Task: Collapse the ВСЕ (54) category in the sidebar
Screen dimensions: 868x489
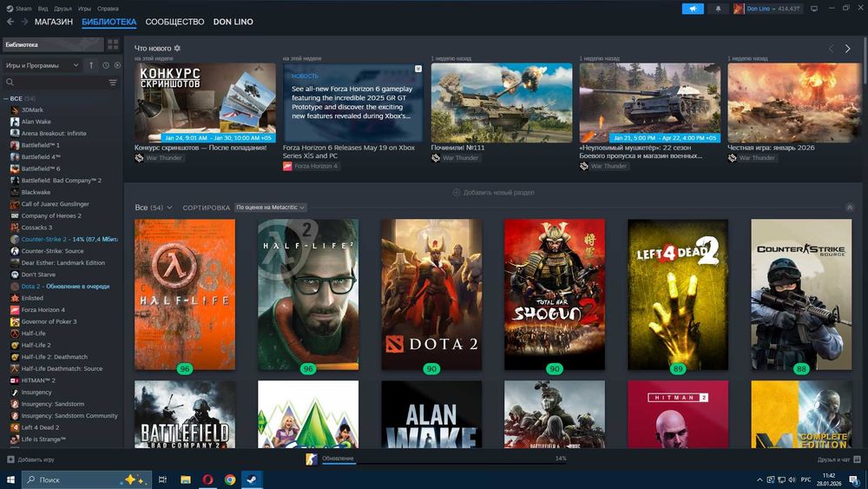Action: [x=6, y=98]
